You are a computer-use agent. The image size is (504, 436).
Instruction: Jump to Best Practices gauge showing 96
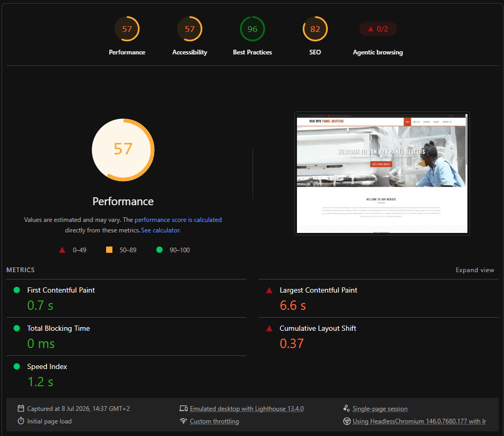pyautogui.click(x=253, y=29)
